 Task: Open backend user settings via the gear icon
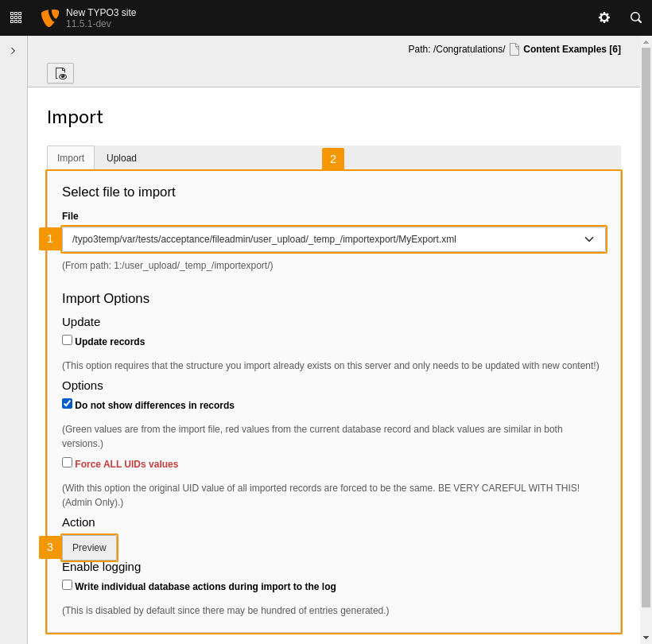coord(604,17)
